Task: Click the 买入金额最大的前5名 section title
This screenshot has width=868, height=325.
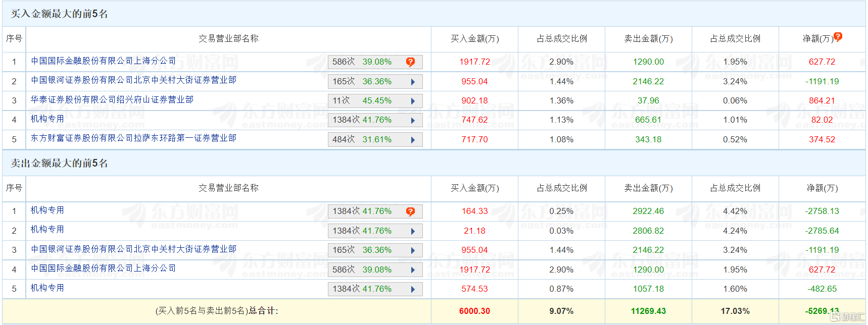Action: coord(59,14)
